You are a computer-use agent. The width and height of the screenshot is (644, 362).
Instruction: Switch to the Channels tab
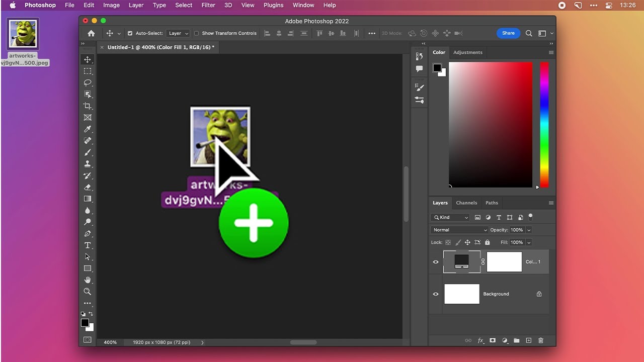(x=466, y=203)
